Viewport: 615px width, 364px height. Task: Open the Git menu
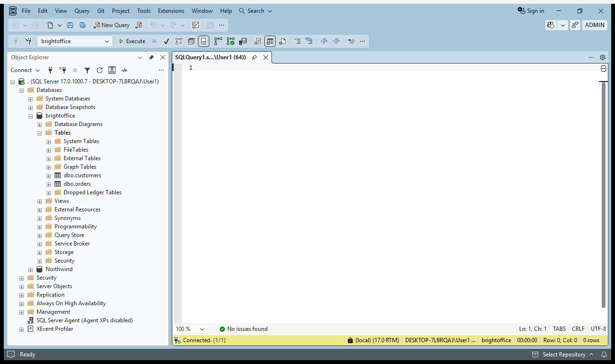101,11
